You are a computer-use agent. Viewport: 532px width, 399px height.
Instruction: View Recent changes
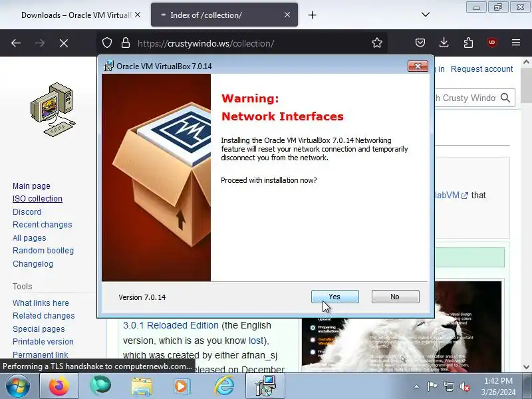pyautogui.click(x=43, y=225)
